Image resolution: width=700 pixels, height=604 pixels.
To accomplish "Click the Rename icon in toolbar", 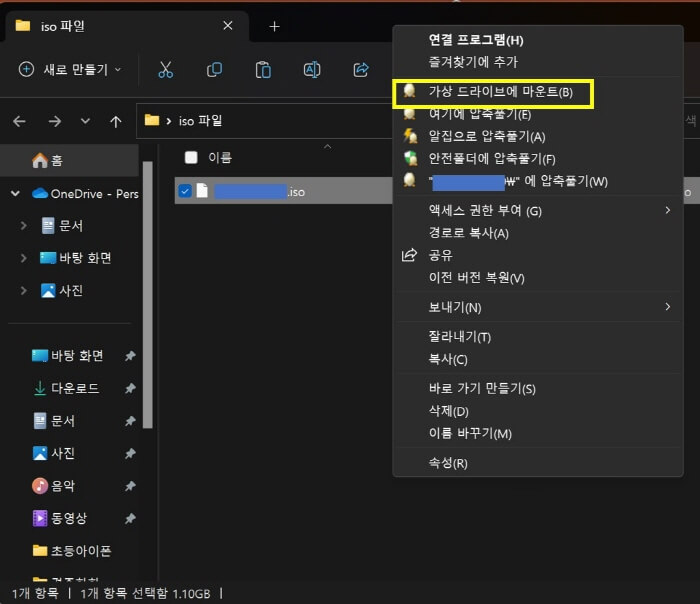I will coord(312,70).
